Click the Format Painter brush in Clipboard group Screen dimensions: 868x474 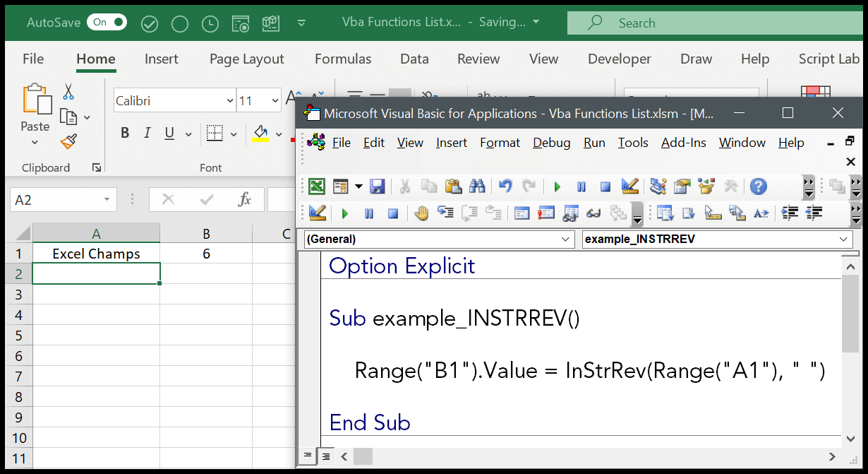click(68, 142)
